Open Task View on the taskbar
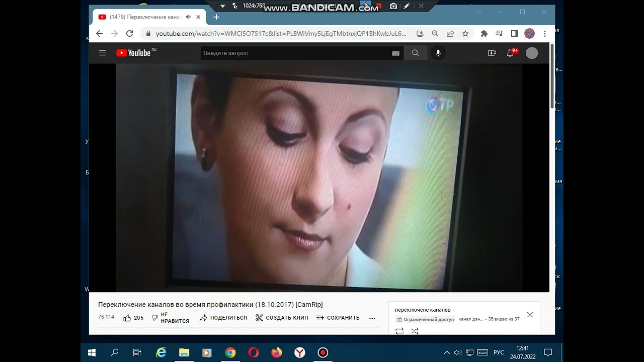 point(137,352)
